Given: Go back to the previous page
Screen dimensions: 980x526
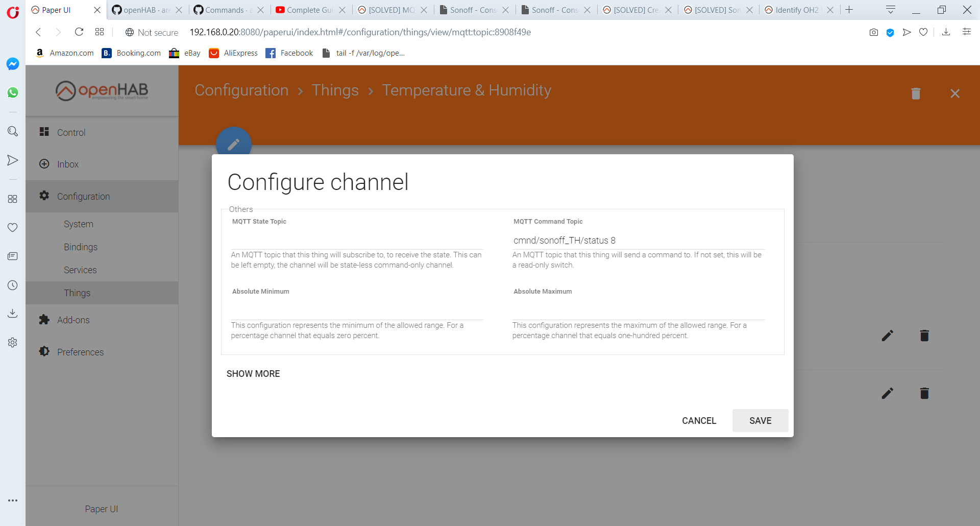Looking at the screenshot, I should (38, 32).
